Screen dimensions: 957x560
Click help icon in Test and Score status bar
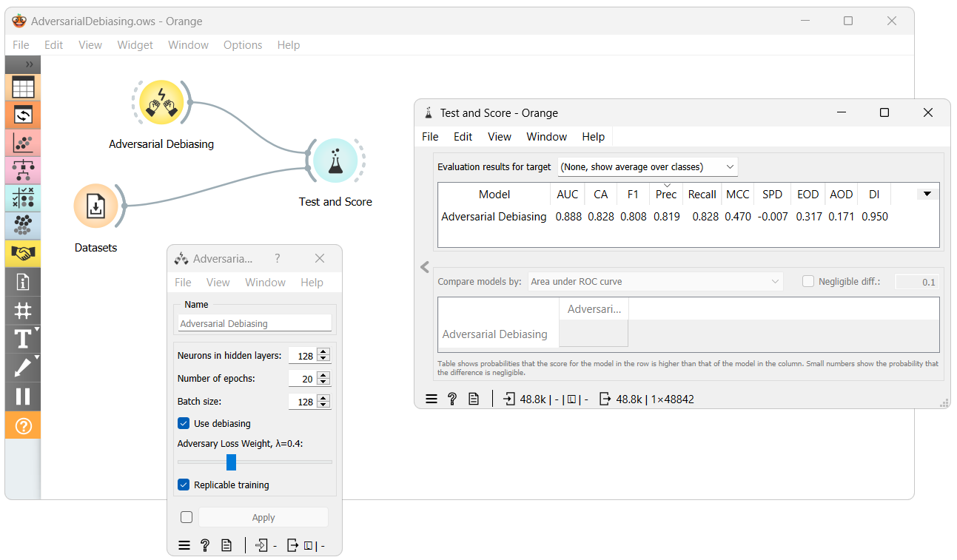tap(452, 399)
